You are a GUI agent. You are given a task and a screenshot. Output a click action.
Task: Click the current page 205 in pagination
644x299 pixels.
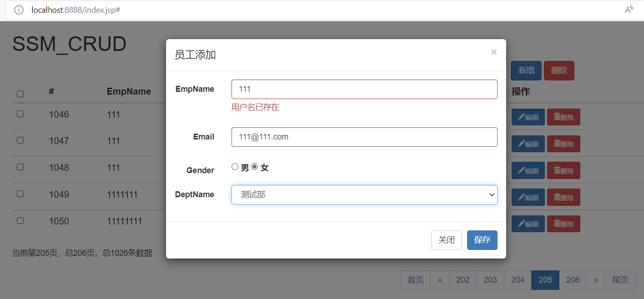545,280
